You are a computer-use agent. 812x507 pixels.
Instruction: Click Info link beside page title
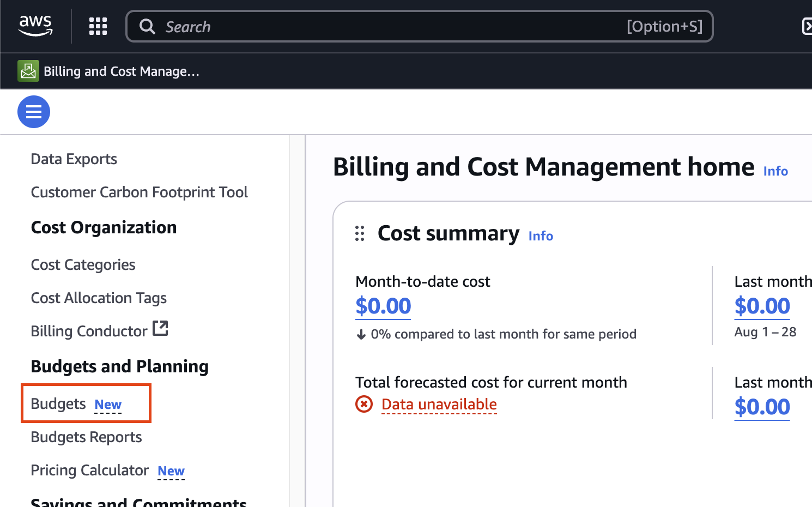click(775, 171)
